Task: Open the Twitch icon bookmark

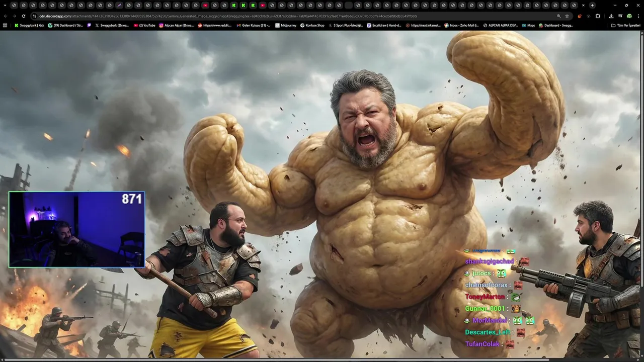Action: click(x=89, y=25)
